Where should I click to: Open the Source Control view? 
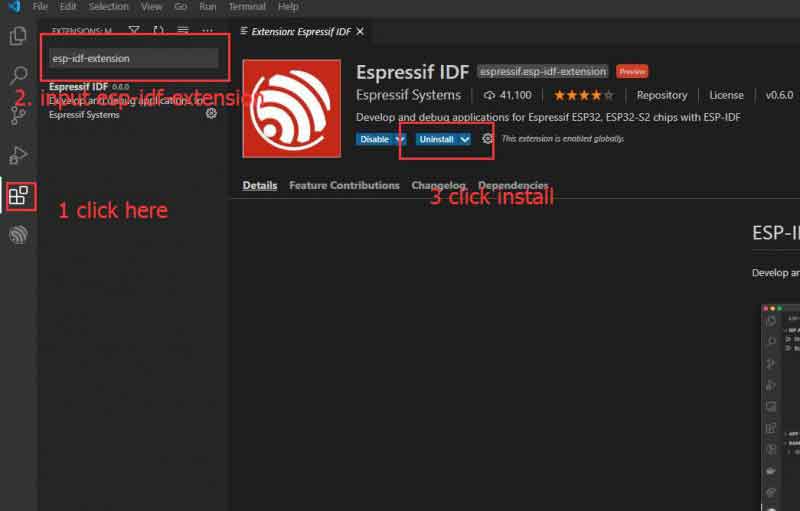18,115
